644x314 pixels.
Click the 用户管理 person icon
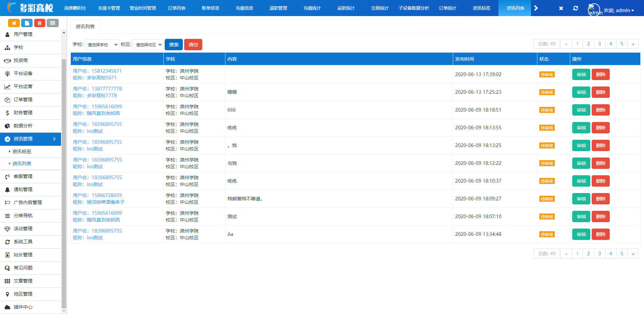pos(7,35)
